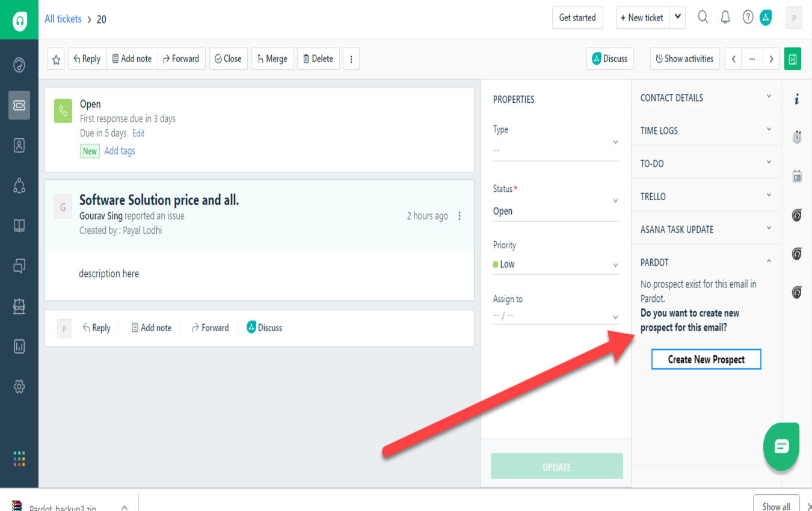Open the Time Logs stopwatch icon
Image resolution: width=812 pixels, height=511 pixels.
click(796, 137)
